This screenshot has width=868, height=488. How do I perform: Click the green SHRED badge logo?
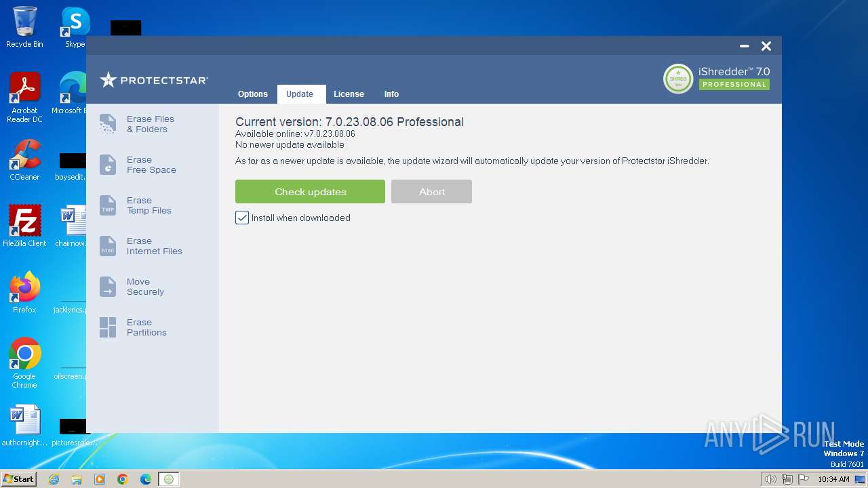(x=678, y=79)
